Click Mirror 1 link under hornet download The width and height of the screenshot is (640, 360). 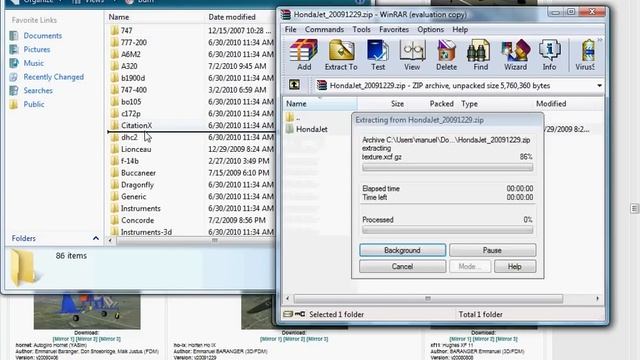[x=63, y=339]
